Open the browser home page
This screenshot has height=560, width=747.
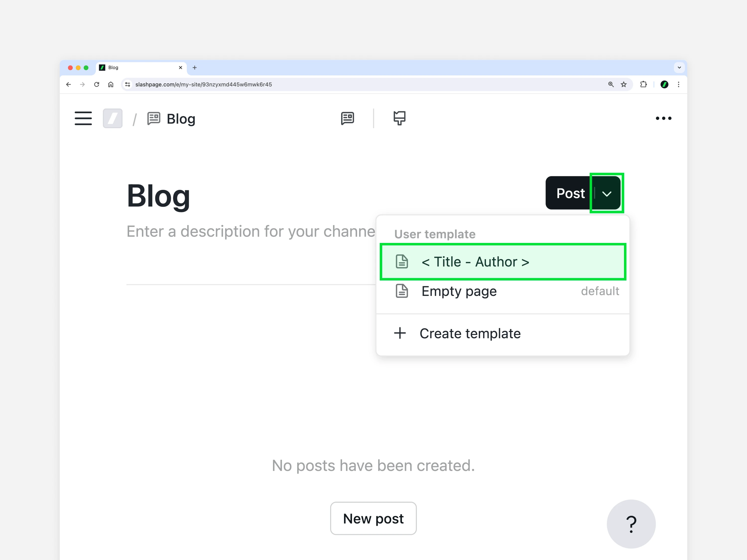[111, 84]
